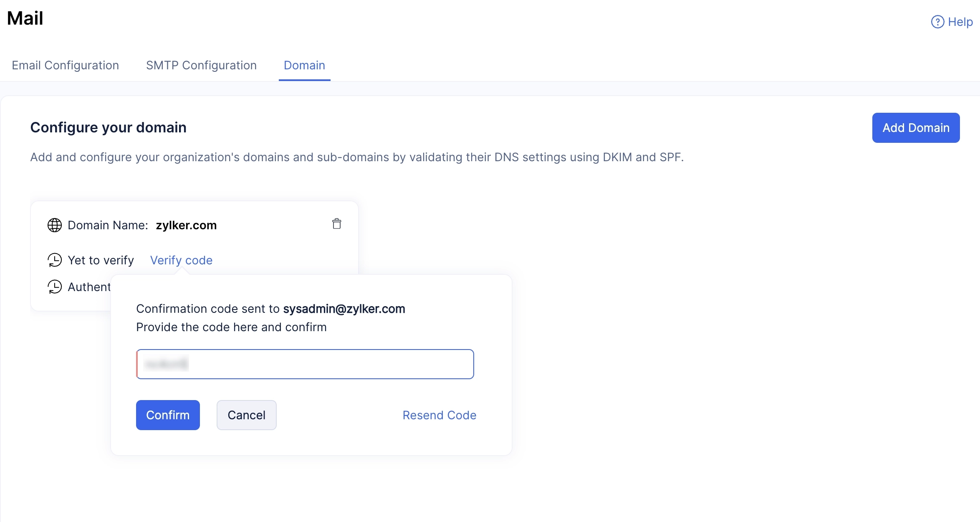Click the sysadmin@zylker.com address in popup
The height and width of the screenshot is (522, 980).
coord(344,309)
